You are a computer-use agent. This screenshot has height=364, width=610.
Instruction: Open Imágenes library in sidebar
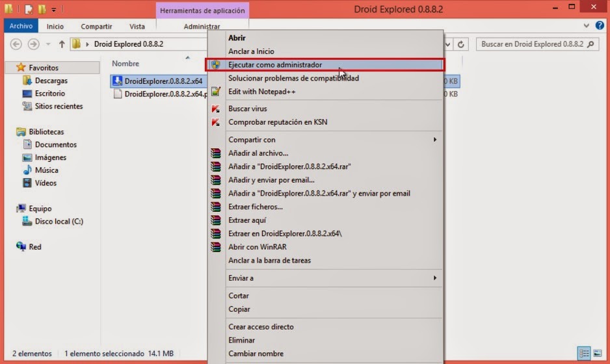[51, 157]
